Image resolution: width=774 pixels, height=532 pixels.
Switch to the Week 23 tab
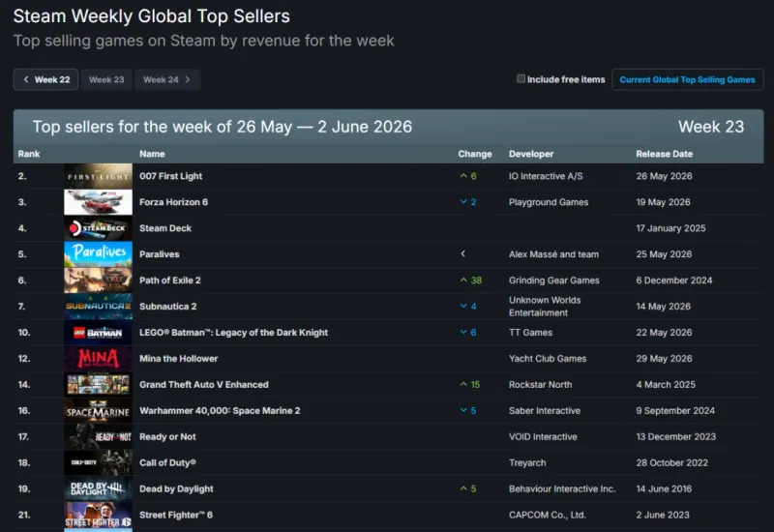(x=106, y=79)
